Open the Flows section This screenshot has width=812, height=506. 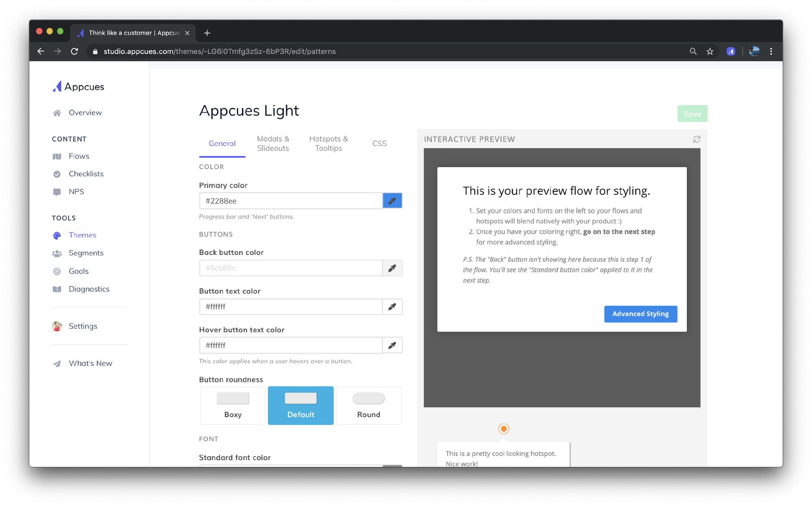[x=79, y=156]
